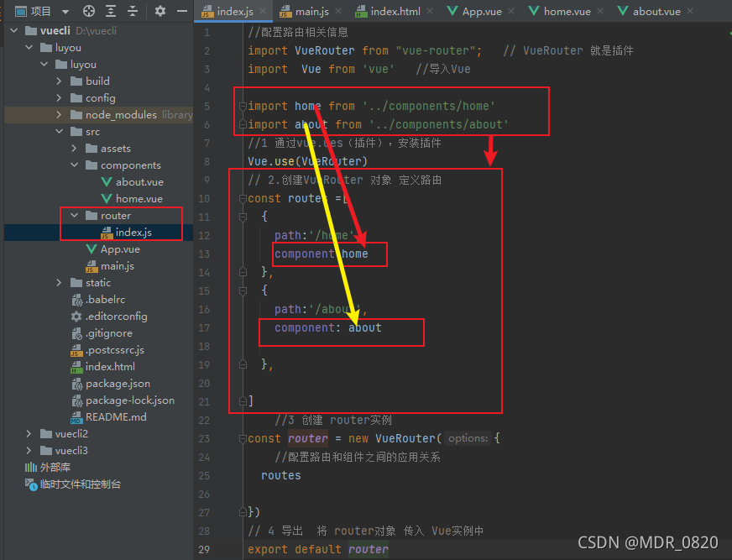Select the .babelrc file
Image resolution: width=732 pixels, height=560 pixels.
(98, 300)
